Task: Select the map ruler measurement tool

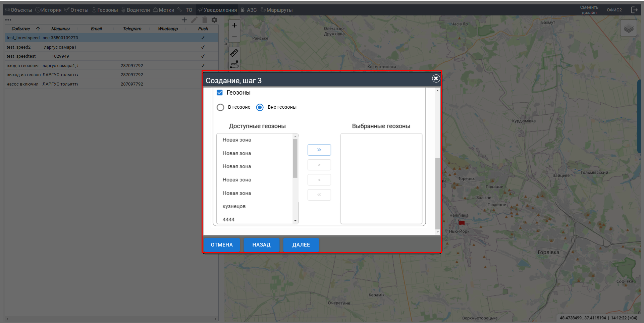Action: coord(234,53)
